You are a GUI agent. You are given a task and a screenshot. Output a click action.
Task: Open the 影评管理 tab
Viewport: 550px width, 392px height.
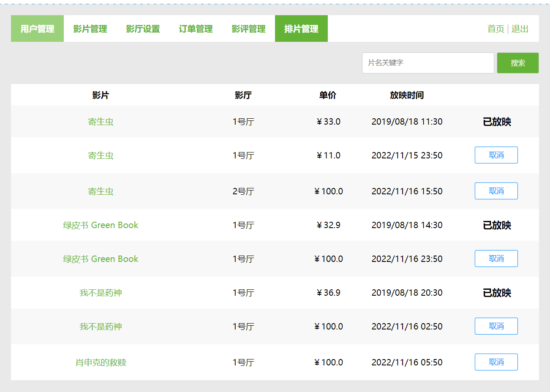coord(248,29)
